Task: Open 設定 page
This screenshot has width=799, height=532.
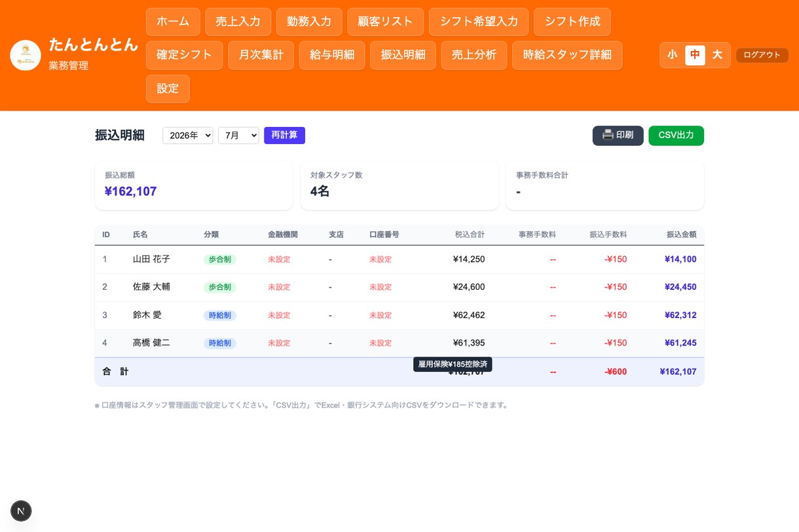Action: (168, 88)
